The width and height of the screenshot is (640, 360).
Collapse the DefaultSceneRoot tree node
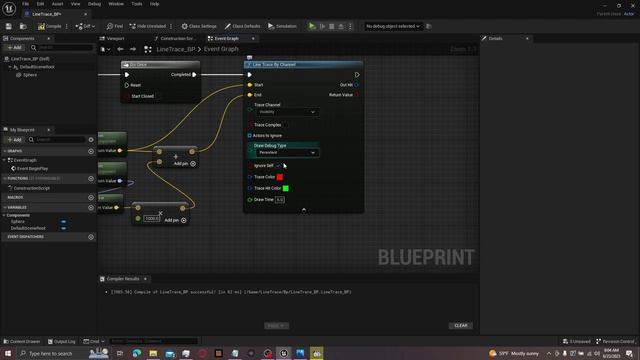10,67
